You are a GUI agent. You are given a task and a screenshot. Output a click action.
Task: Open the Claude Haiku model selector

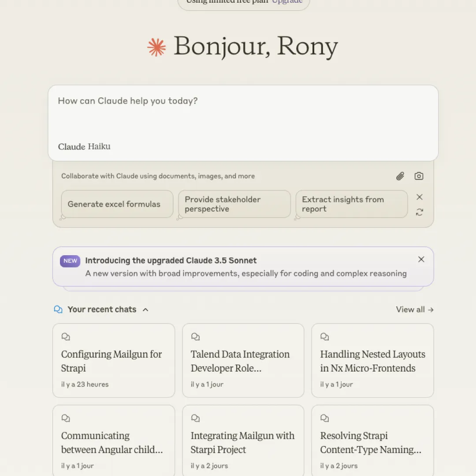84,147
